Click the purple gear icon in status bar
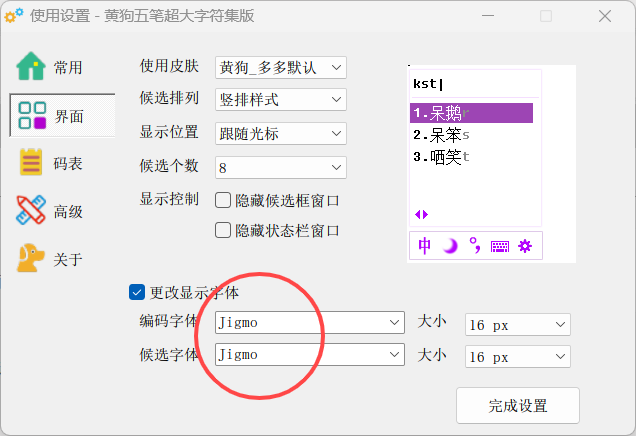Viewport: 636px width, 436px height. (525, 246)
